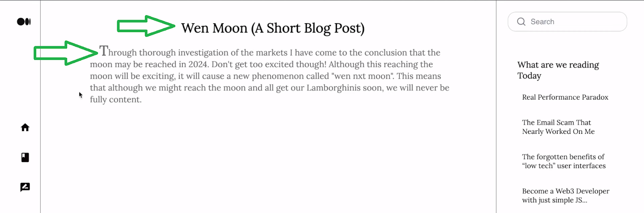The width and height of the screenshot is (644, 213).
Task: Click the Medium logo in sidebar
Action: [24, 22]
